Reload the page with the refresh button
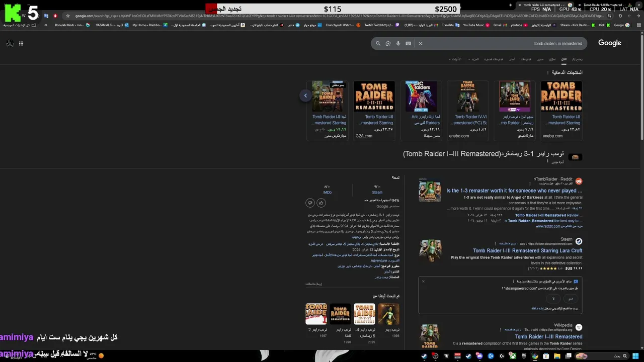This screenshot has height=362, width=644. pos(620,16)
